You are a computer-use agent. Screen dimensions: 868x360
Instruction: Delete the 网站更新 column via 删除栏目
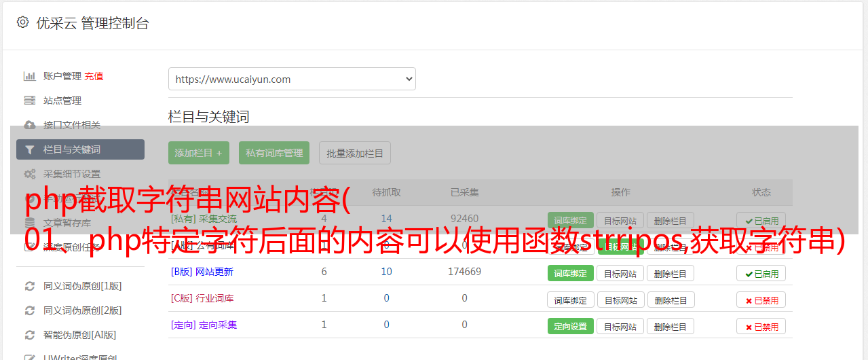click(x=671, y=274)
